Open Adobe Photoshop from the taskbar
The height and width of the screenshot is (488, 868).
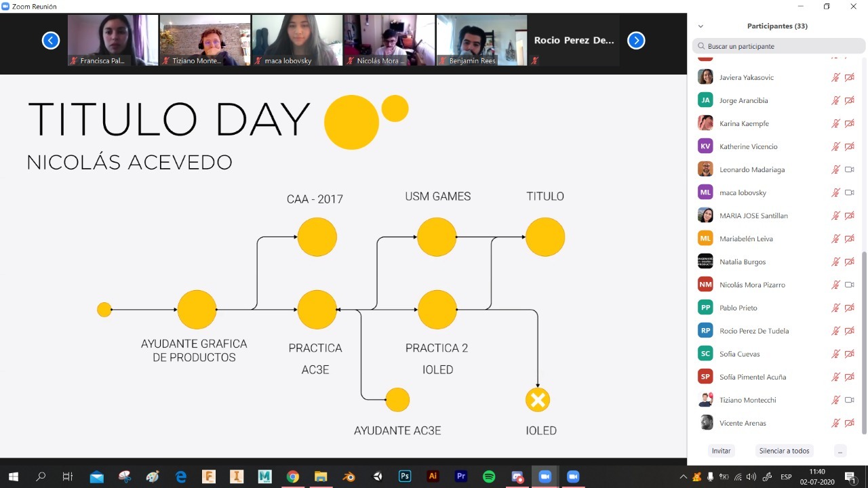coord(405,476)
